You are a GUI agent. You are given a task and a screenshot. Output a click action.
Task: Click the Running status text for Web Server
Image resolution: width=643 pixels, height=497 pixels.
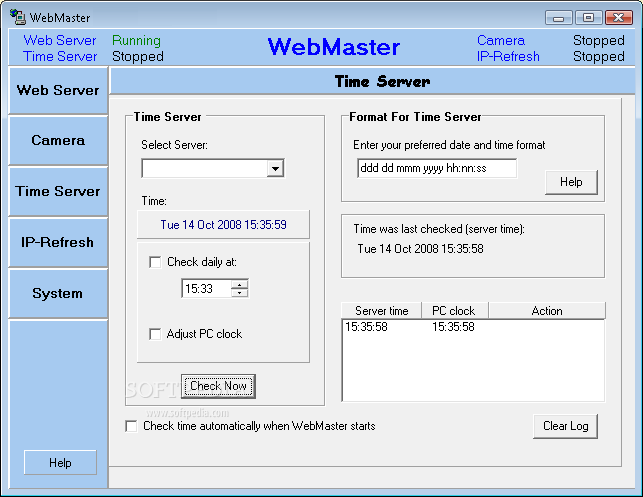point(136,40)
